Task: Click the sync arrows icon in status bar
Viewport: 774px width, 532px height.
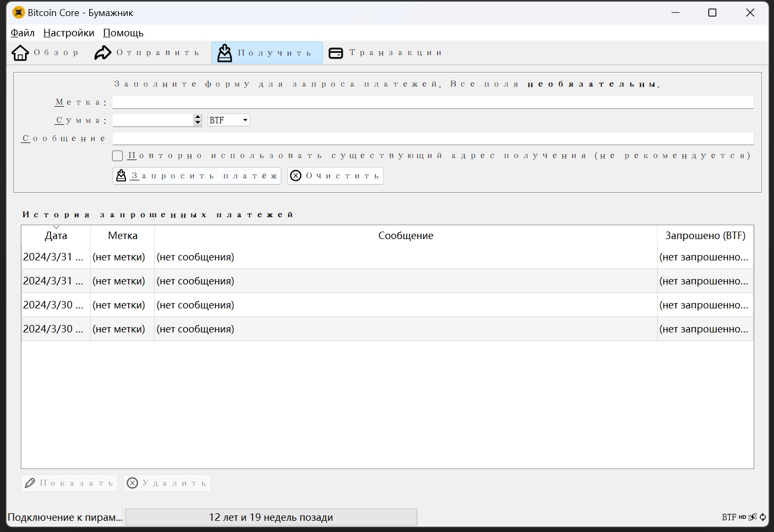Action: tap(763, 517)
